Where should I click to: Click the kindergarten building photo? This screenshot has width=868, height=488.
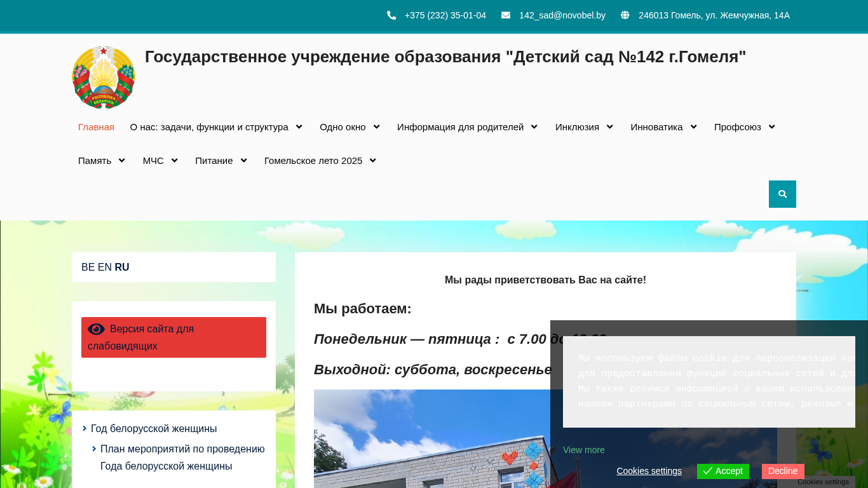click(432, 438)
